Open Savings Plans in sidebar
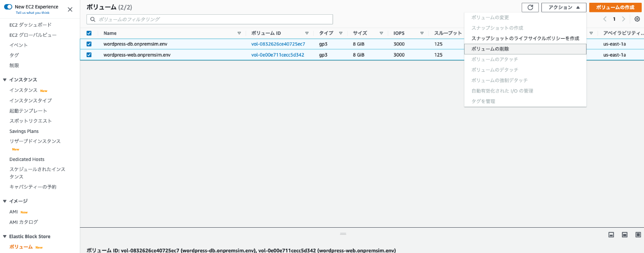 point(24,131)
